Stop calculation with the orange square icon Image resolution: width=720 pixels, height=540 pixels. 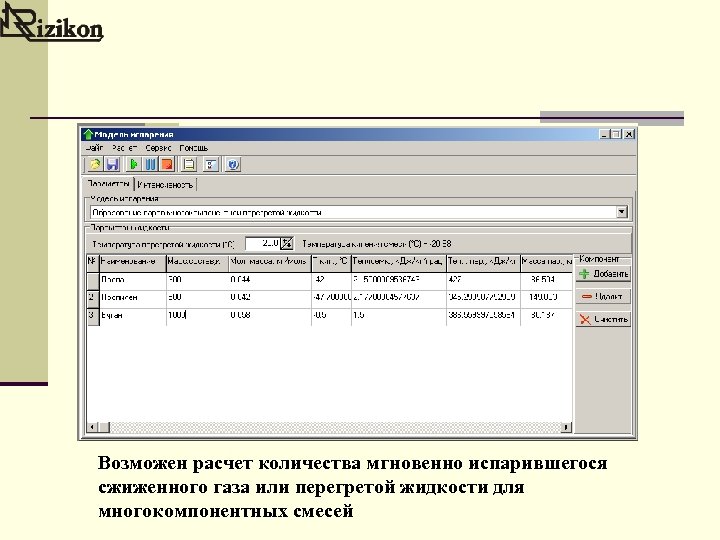click(x=167, y=164)
